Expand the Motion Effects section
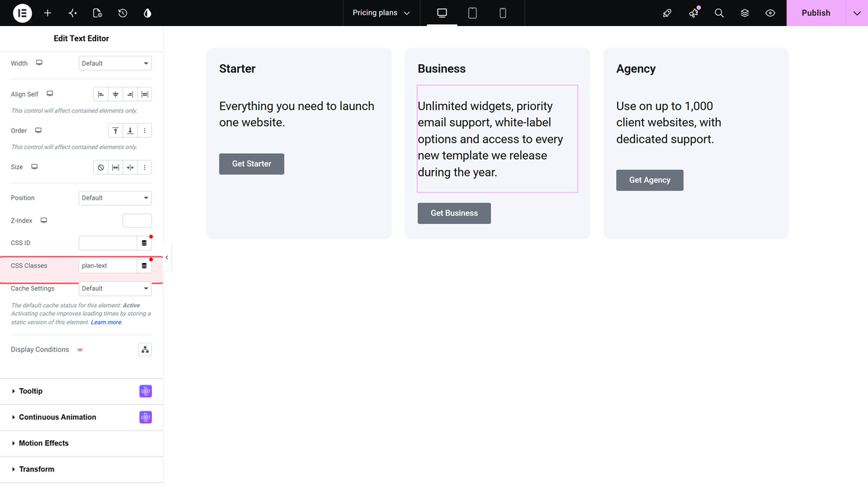The width and height of the screenshot is (868, 488). (x=81, y=443)
